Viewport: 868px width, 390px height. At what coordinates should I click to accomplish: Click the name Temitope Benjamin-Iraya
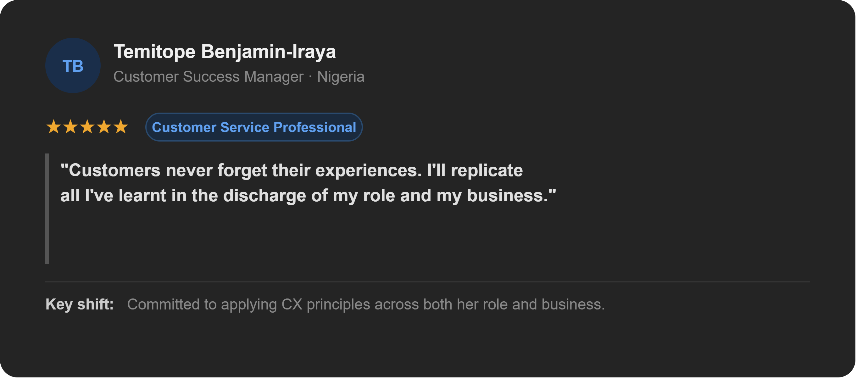225,52
